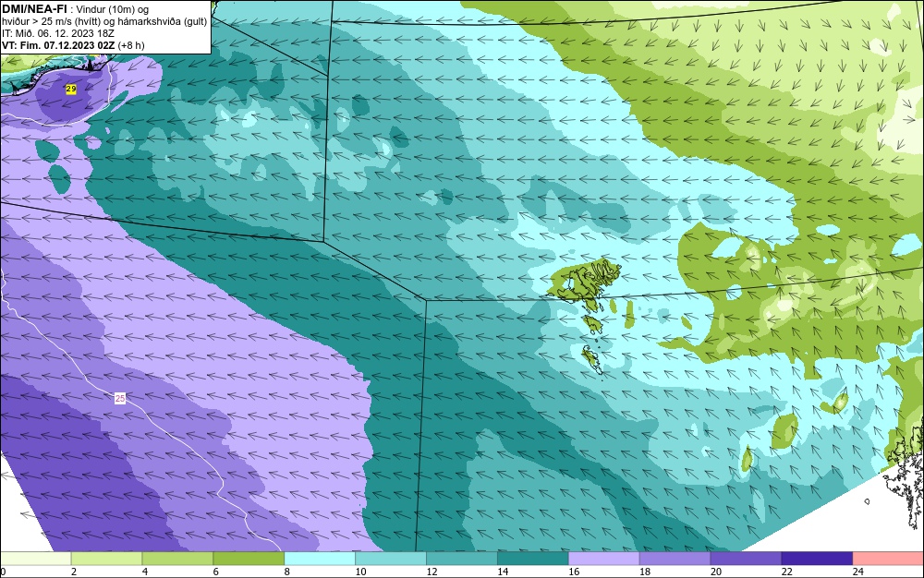This screenshot has width=924, height=578.
Task: Click the IT: Mið. 06. 12. 2023 18Z line
Action: 57,33
